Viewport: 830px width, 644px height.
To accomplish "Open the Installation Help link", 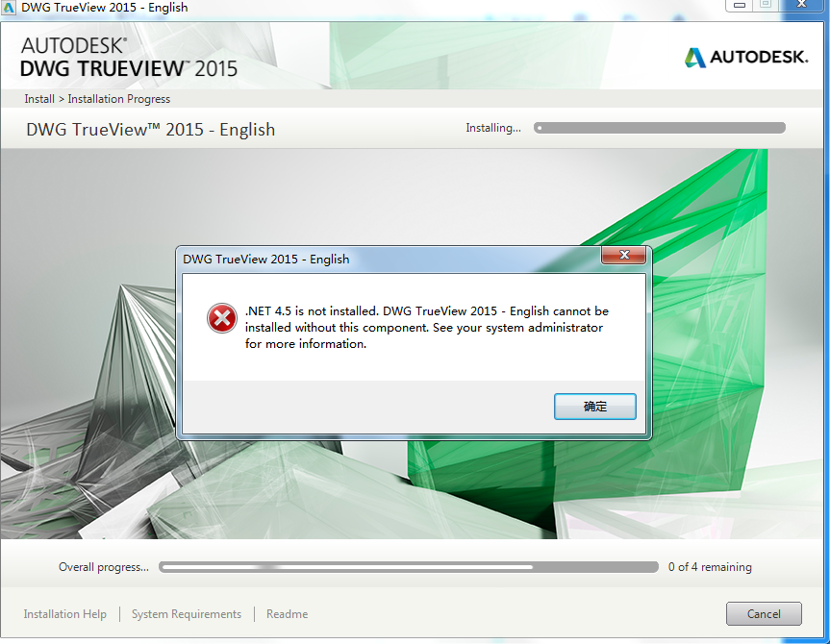I will [65, 614].
